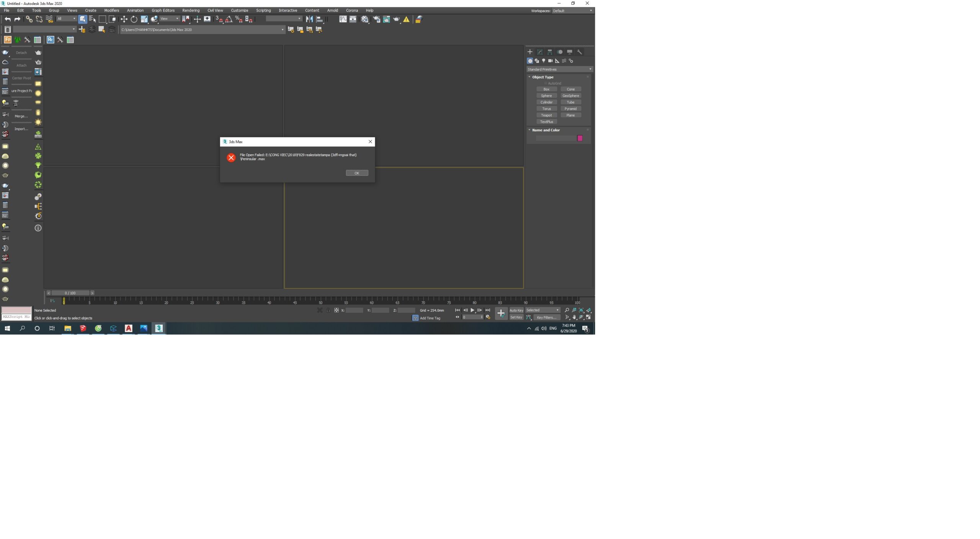Open the project folder path dropdown

(x=283, y=29)
